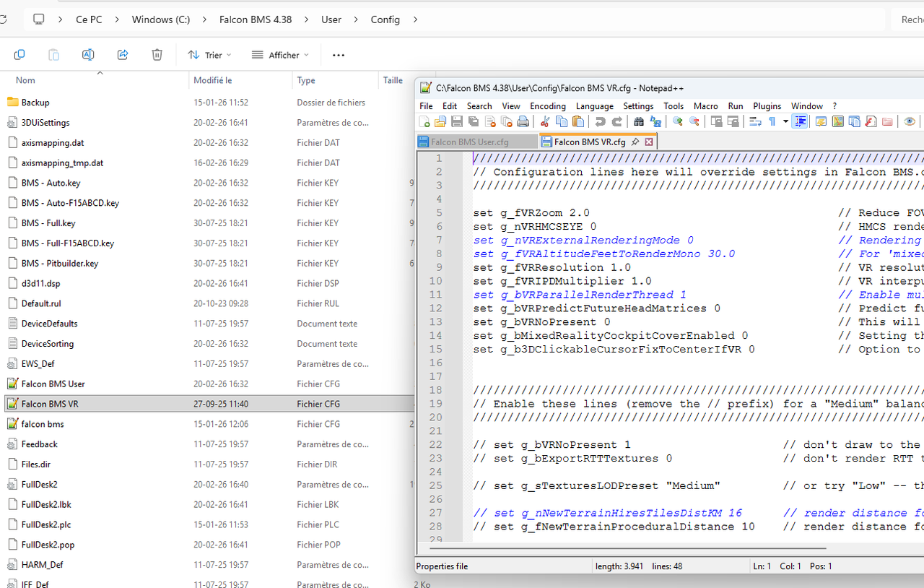This screenshot has width=924, height=588.
Task: Toggle the indent guide button
Action: click(800, 122)
